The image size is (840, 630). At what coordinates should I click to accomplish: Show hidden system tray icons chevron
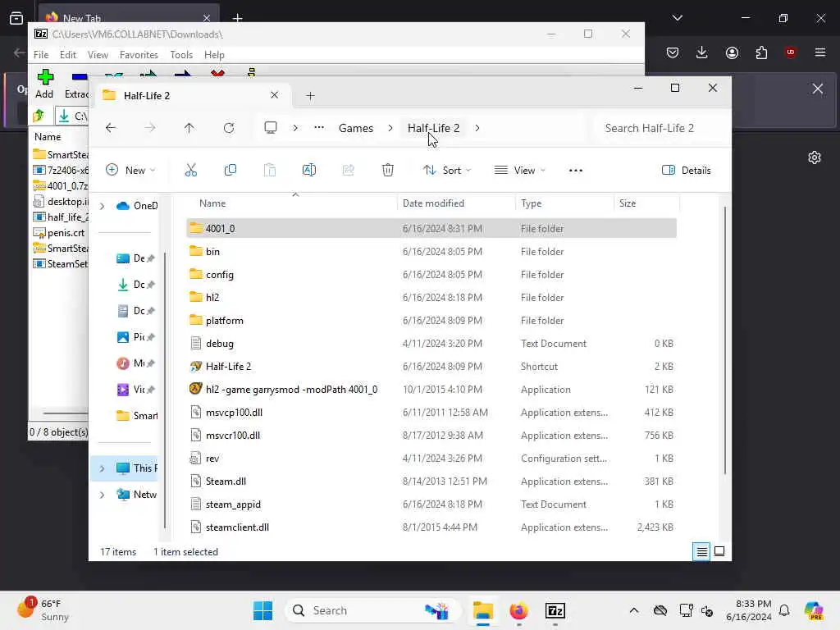[634, 610]
